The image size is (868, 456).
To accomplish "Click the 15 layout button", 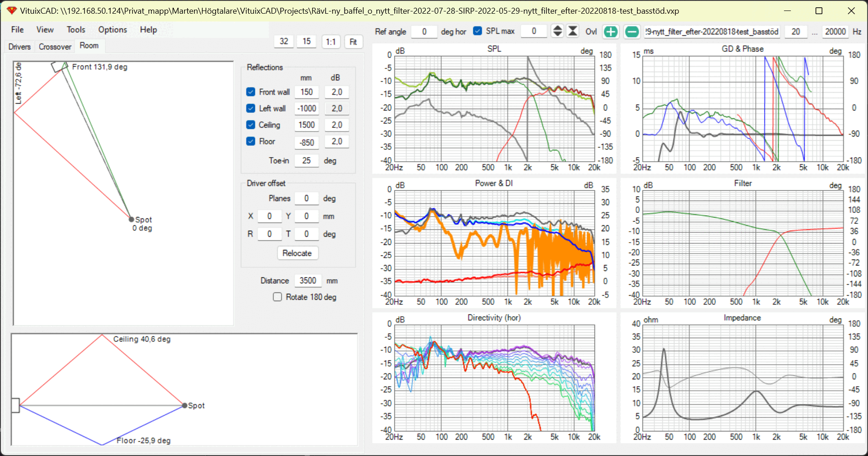I will [307, 42].
